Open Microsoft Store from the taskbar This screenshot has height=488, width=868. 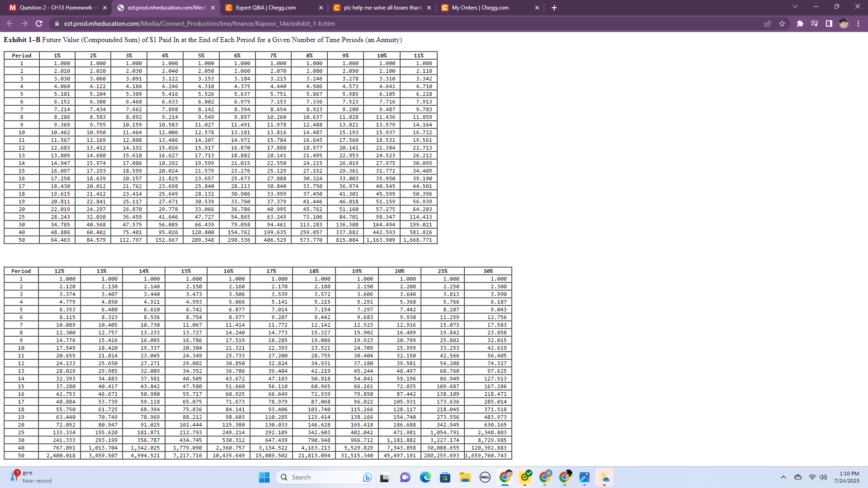pos(445,477)
